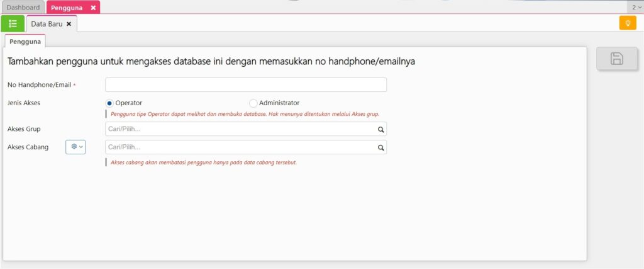Click the orange lightbulb hint icon
This screenshot has width=644, height=269.
pyautogui.click(x=628, y=23)
